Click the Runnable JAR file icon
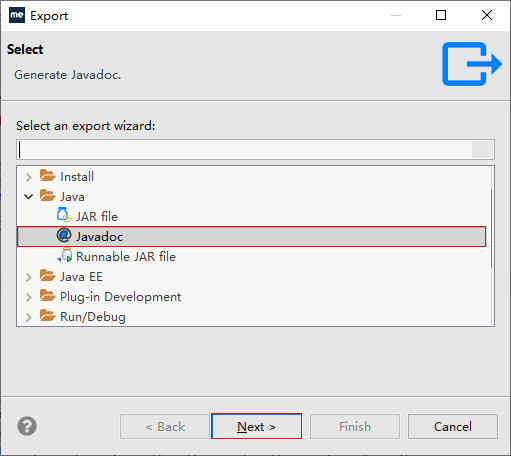Image resolution: width=511 pixels, height=456 pixels. [65, 256]
